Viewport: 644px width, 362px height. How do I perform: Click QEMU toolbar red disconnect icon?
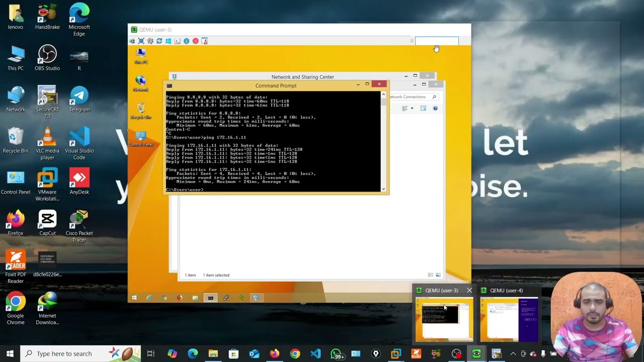coord(195,41)
